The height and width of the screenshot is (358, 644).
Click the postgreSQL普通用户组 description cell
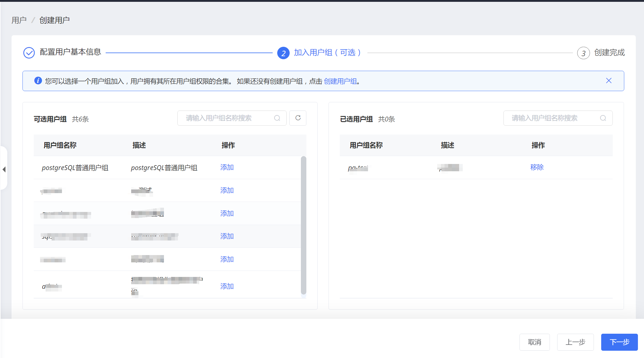(x=164, y=168)
